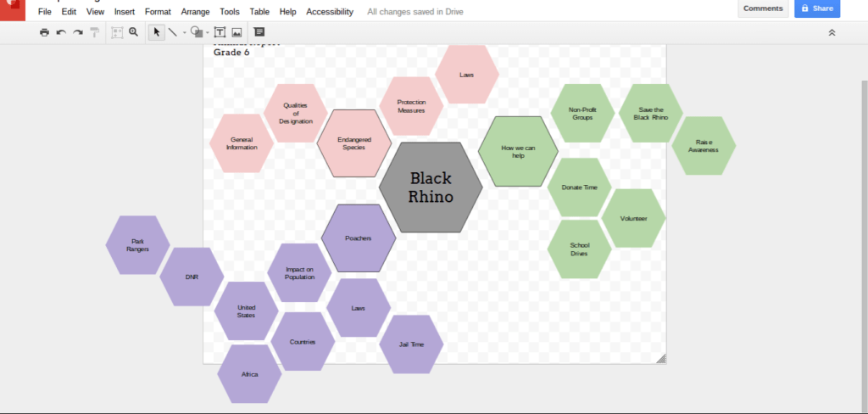868x414 pixels.
Task: Open the Format menu
Action: (158, 12)
